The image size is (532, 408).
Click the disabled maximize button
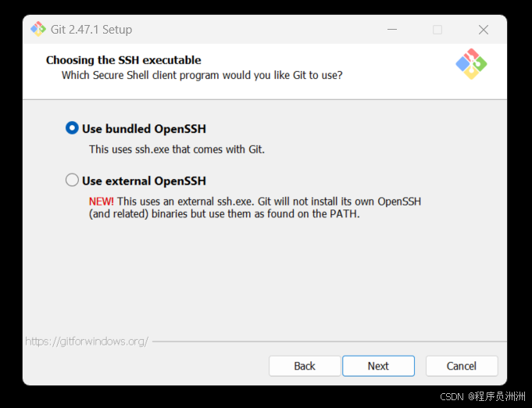pos(437,30)
